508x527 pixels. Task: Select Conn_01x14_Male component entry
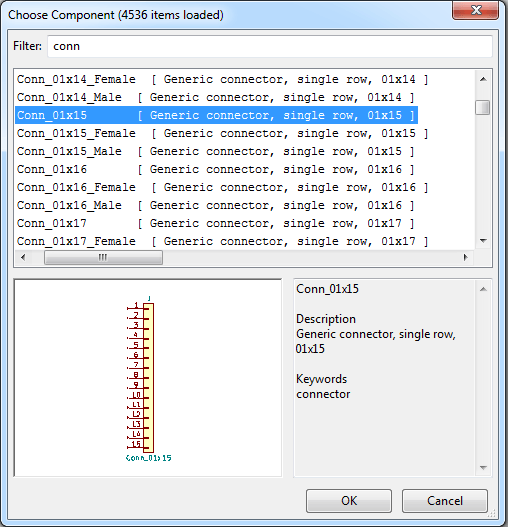coord(216,97)
